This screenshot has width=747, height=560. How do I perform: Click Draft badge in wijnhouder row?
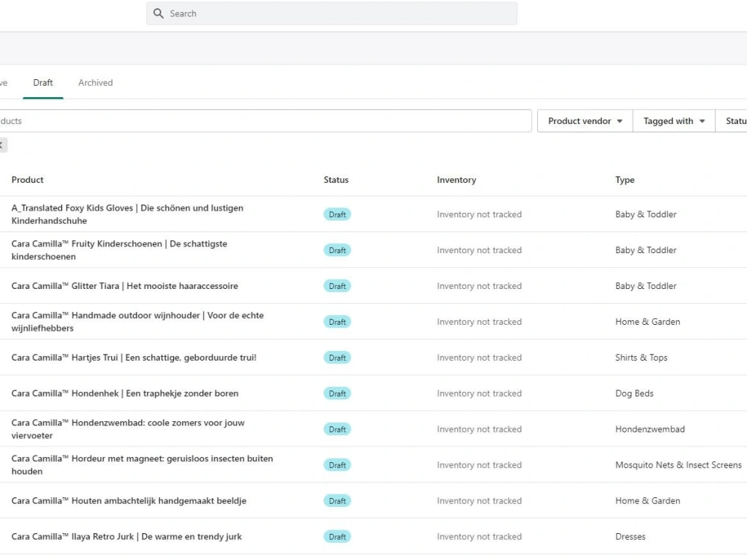click(338, 322)
